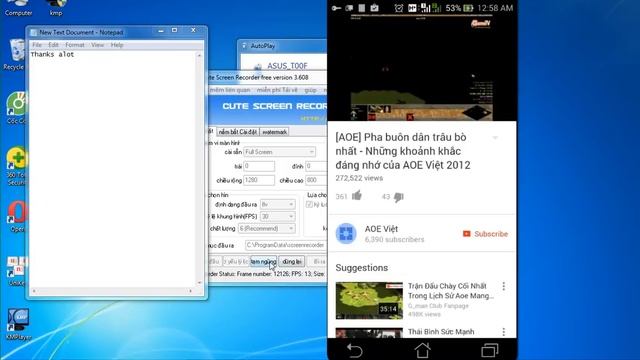640x360 pixels.
Task: Click the battery icon in phone status bar
Action: click(468, 8)
